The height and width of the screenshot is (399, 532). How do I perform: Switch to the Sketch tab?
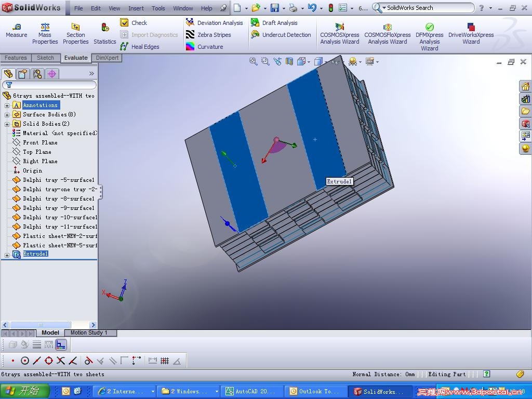point(46,58)
